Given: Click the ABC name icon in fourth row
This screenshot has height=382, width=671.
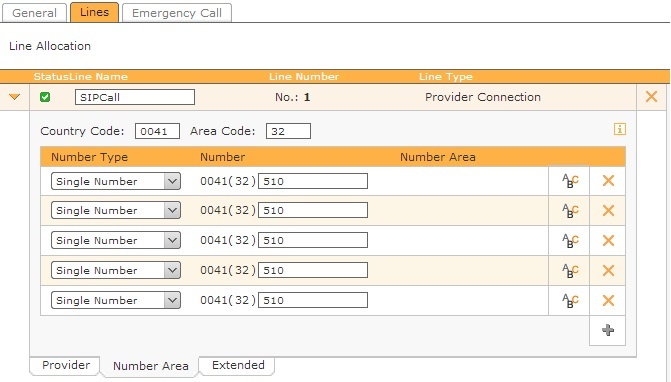Looking at the screenshot, I should coord(570,270).
